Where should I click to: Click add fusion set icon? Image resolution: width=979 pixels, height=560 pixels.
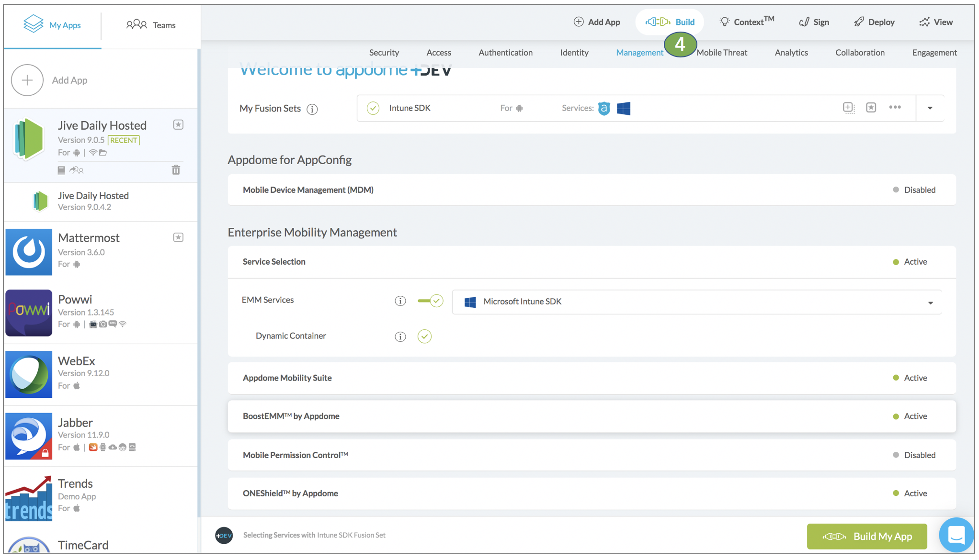[x=848, y=108]
